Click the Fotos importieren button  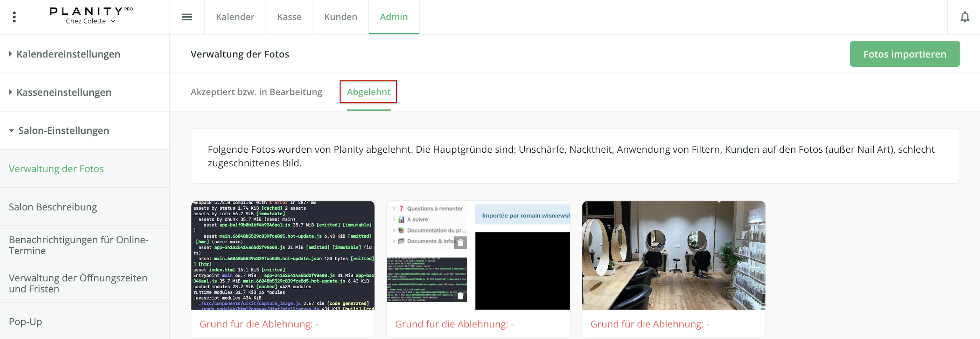coord(904,54)
